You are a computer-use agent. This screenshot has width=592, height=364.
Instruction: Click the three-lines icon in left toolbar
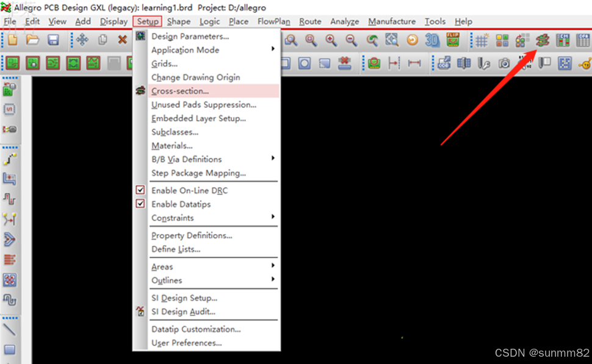9,260
